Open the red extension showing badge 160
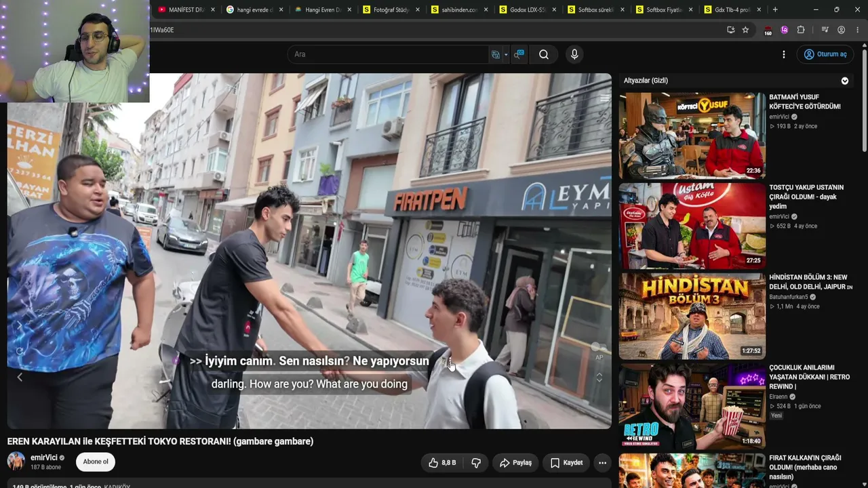Viewport: 868px width, 488px height. pos(768,30)
